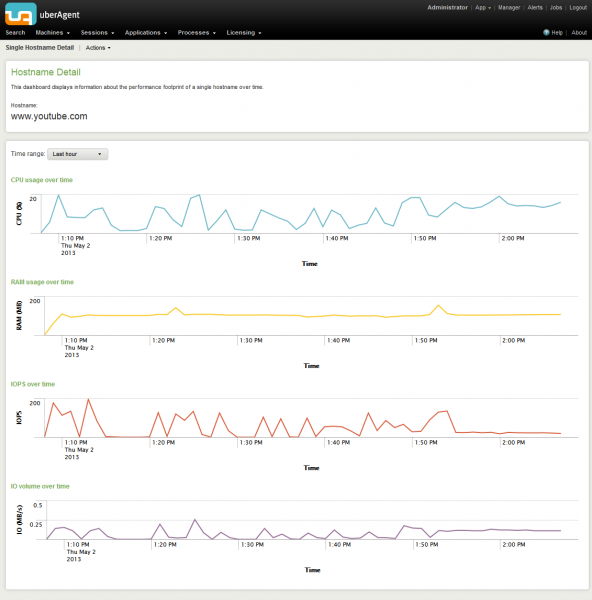The image size is (592, 600).
Task: Expand the Applications dropdown menu
Action: click(x=146, y=33)
